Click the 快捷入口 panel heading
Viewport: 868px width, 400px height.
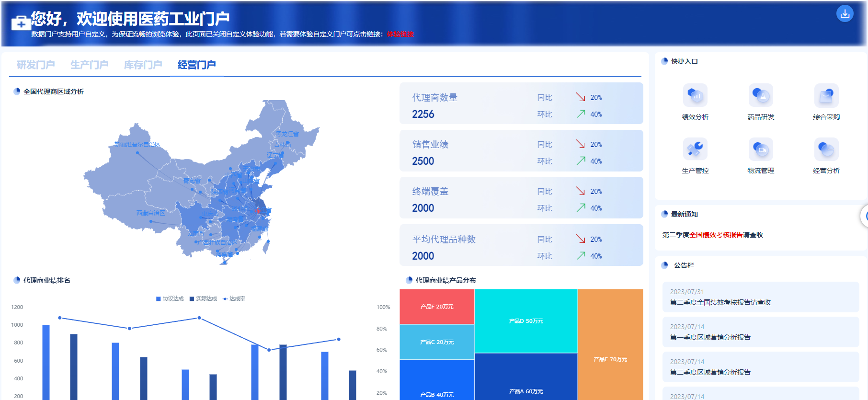(x=685, y=61)
